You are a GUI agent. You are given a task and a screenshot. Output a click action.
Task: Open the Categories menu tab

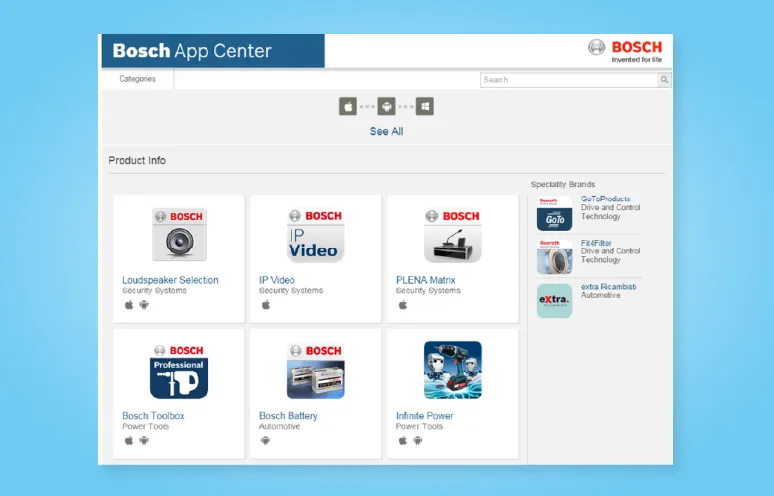coord(137,79)
